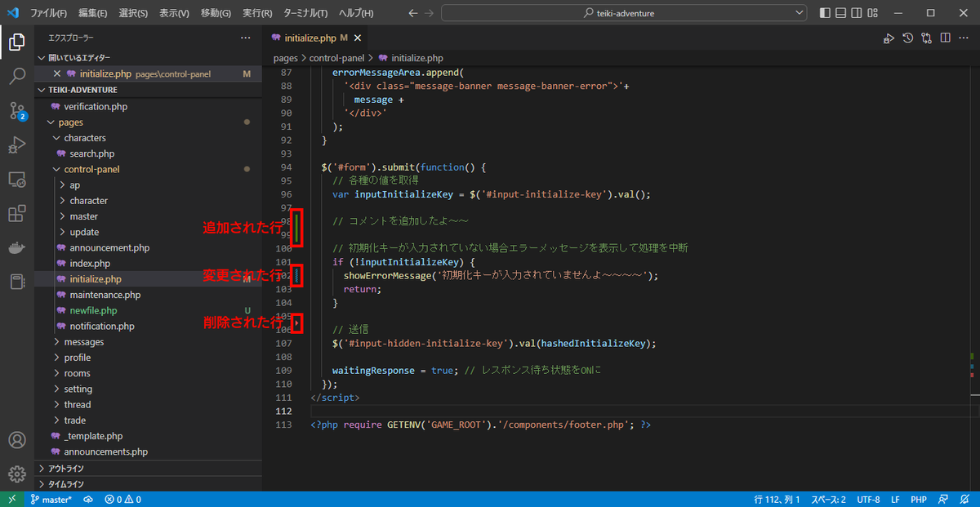Open maintenance.php in explorer tree

(x=148, y=295)
